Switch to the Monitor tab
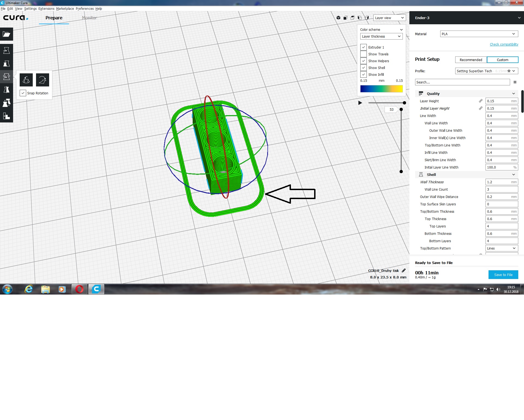The width and height of the screenshot is (524, 420). [x=89, y=18]
